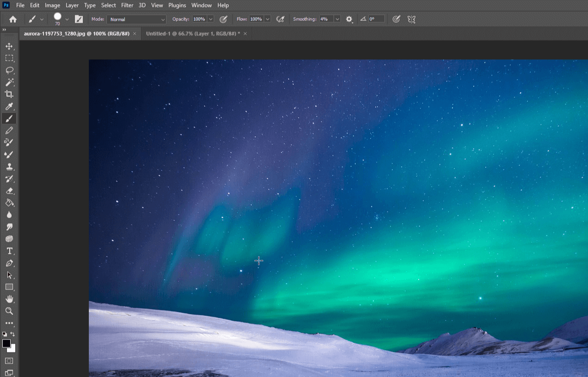Open the Edit Toolbar three-dots menu
Image resolution: width=588 pixels, height=377 pixels.
(9, 323)
